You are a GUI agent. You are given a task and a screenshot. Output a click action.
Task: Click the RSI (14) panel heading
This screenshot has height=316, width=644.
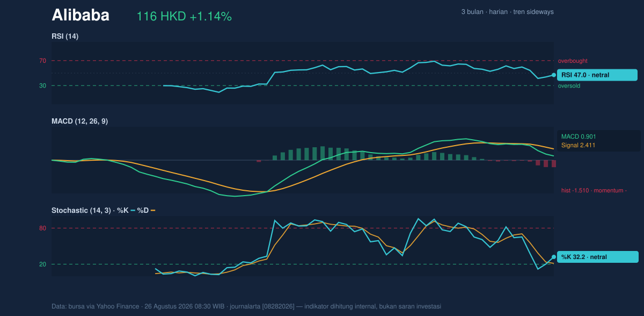65,37
